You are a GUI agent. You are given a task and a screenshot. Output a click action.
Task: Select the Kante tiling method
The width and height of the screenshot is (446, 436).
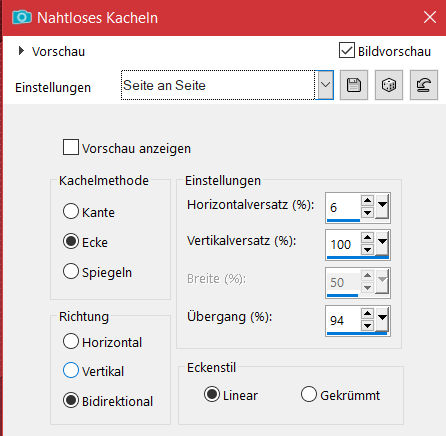pos(71,211)
